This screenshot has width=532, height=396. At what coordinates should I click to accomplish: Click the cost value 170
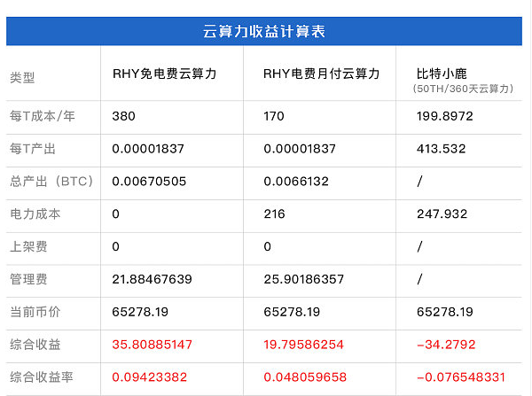coord(274,116)
